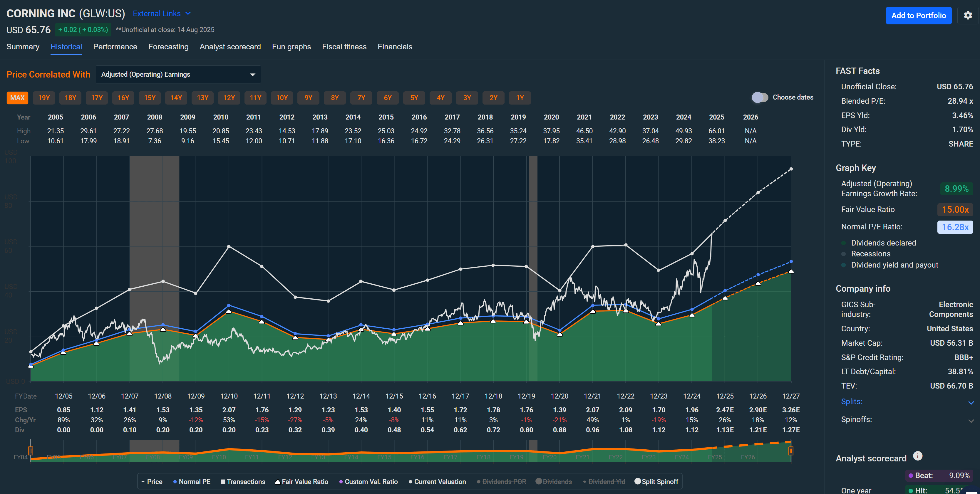Screen dimensions: 980x494
Task: Click the S&P Credit Rating BBB+ value
Action: click(964, 357)
